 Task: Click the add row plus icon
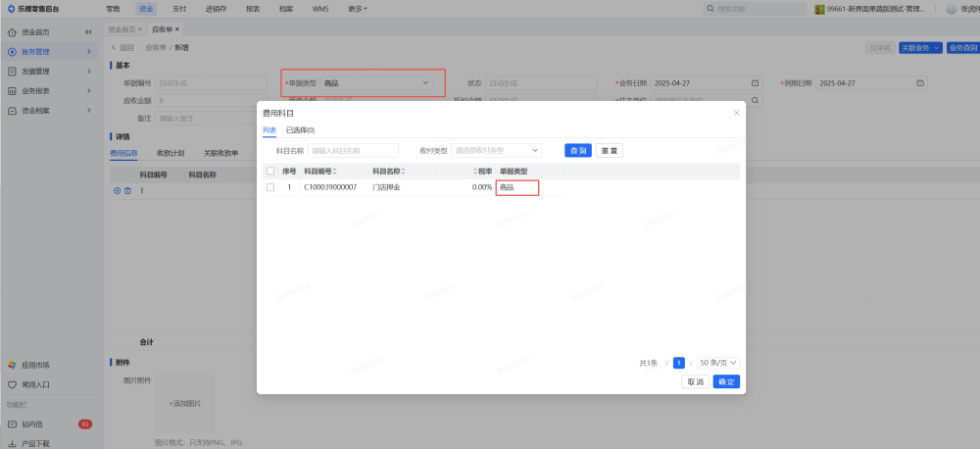(118, 190)
